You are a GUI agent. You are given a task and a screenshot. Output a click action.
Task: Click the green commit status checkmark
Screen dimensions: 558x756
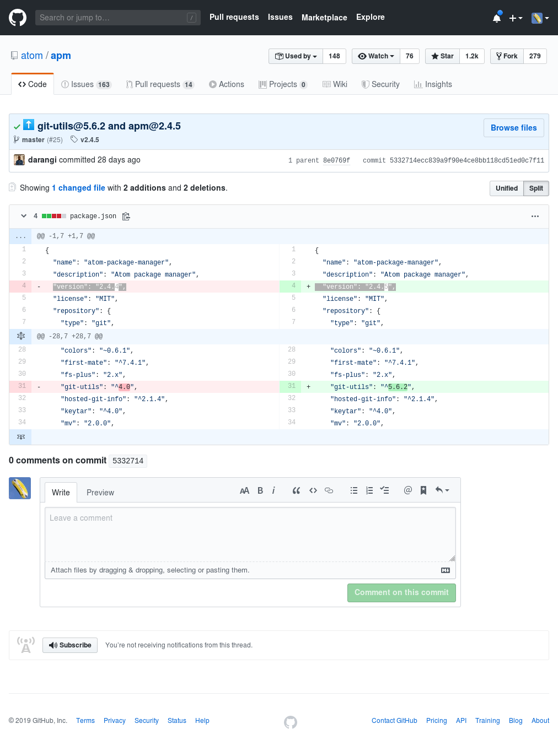17,127
